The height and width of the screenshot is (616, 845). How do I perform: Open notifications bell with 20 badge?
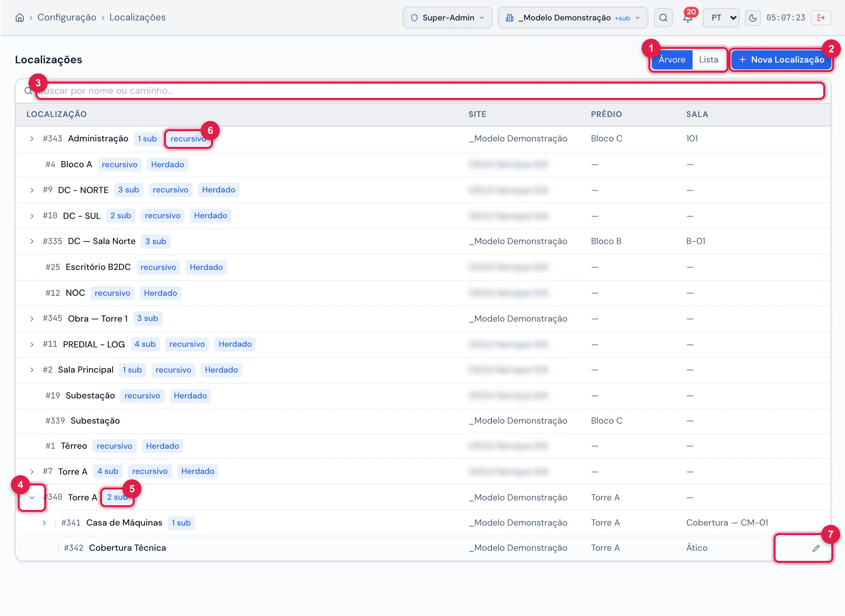687,18
